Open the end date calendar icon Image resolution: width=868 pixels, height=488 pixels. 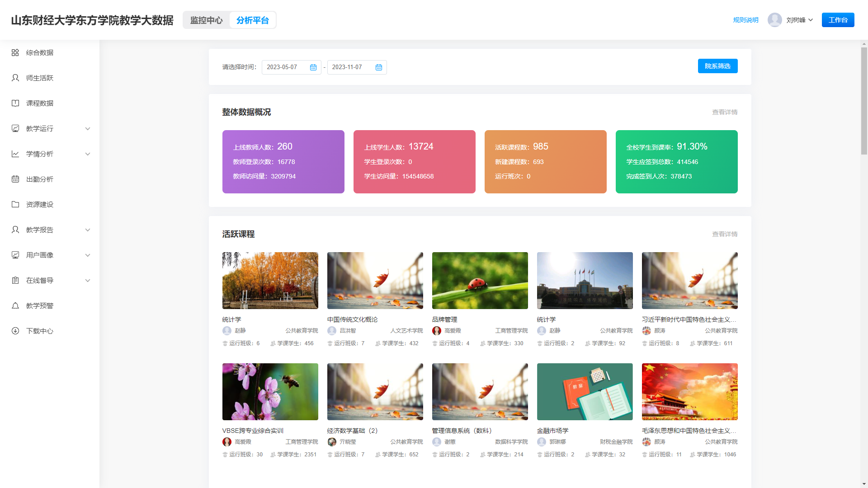point(379,67)
